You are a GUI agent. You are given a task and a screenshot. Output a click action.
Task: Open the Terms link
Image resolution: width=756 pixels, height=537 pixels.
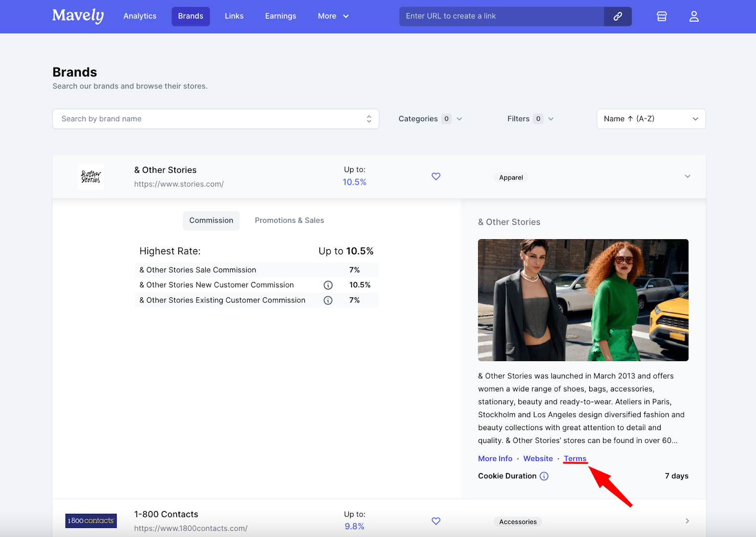tap(575, 459)
